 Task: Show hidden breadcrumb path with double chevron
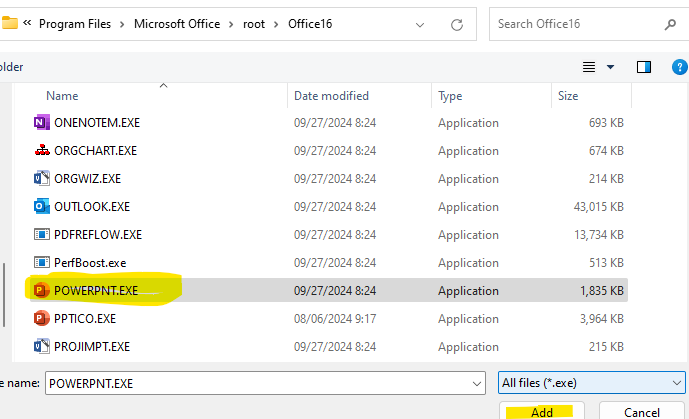[x=27, y=23]
